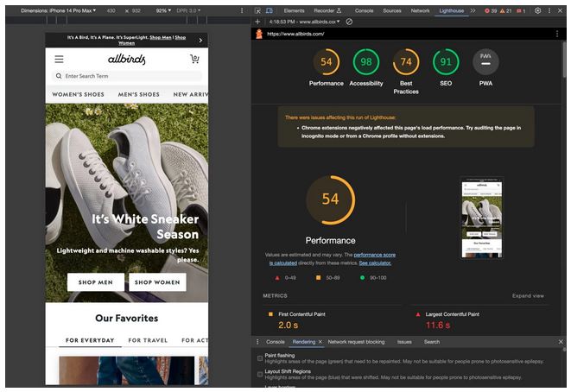This screenshot has height=392, width=571.
Task: Open the Dimensions device dropdown
Action: point(58,10)
